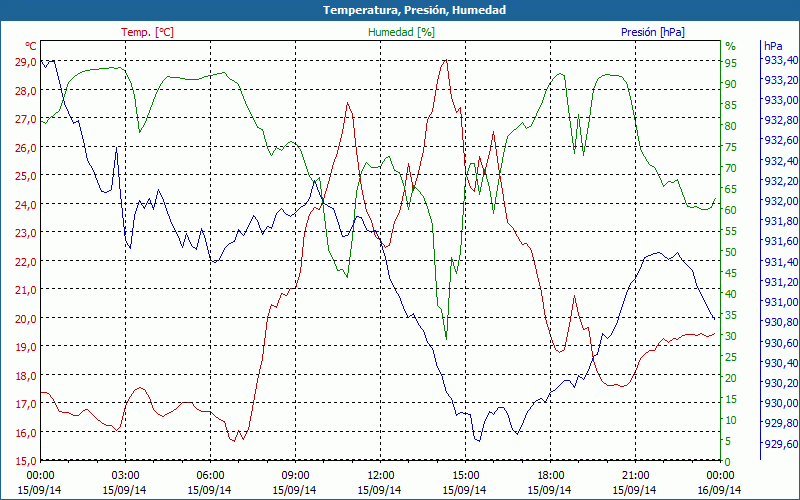Click the humidity axis value '85'
The image size is (800, 500).
[731, 105]
